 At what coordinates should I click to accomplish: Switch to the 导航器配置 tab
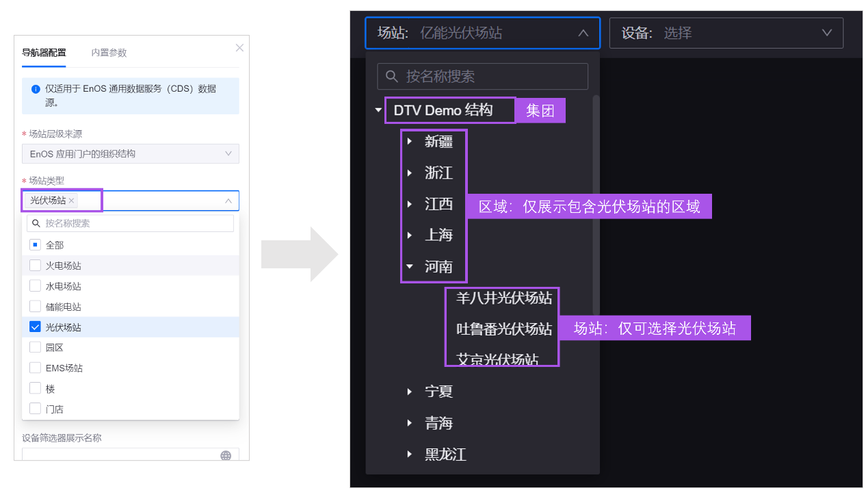click(x=44, y=53)
